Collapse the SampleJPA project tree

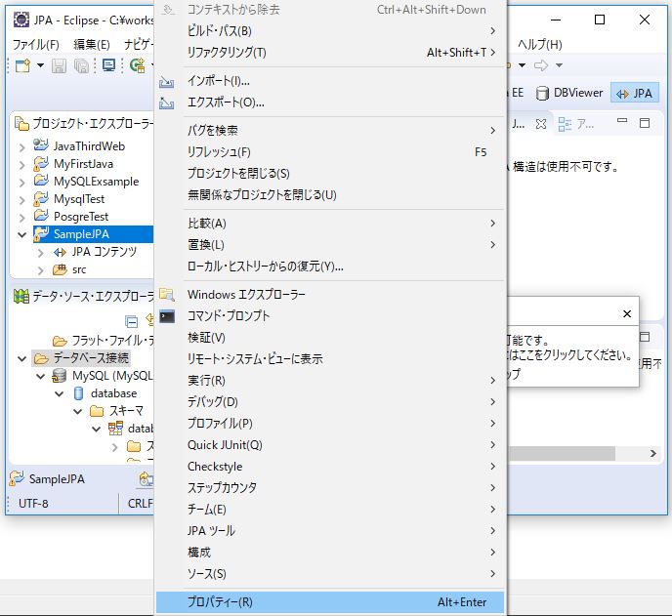pos(22,234)
